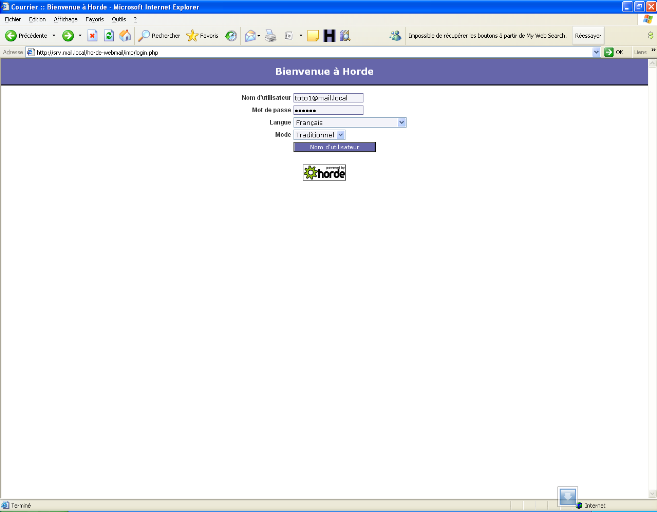Viewport: 657px width, 512px height.
Task: Click the Liens links toolbar label
Action: pyautogui.click(x=640, y=52)
